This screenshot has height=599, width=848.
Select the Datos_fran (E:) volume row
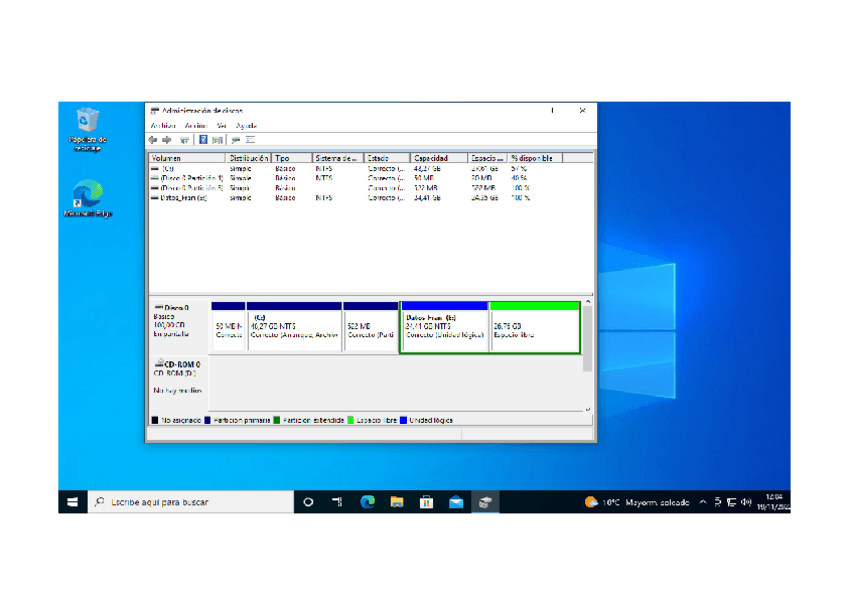click(184, 198)
